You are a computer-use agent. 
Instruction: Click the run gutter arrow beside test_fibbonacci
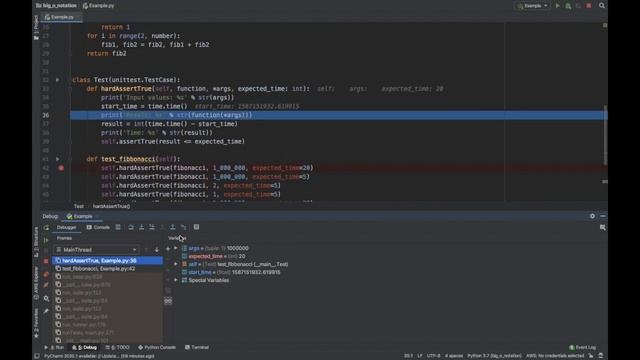click(57, 159)
